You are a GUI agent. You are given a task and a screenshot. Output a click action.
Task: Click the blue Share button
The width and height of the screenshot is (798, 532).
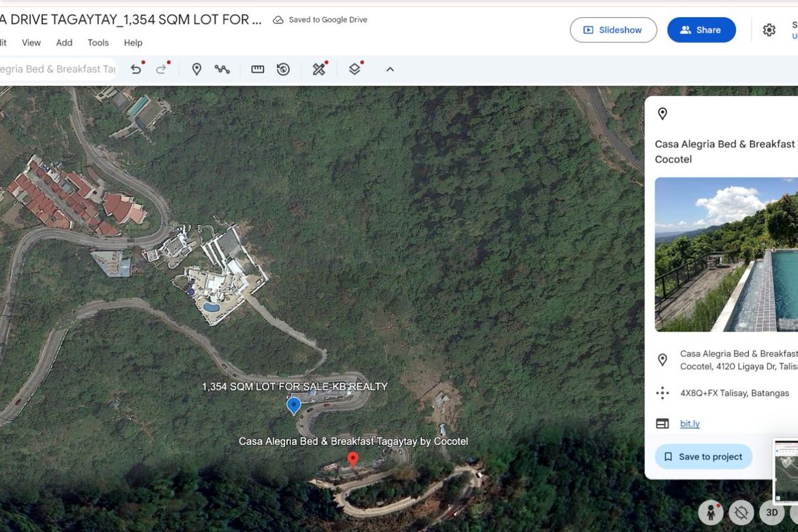tap(701, 30)
